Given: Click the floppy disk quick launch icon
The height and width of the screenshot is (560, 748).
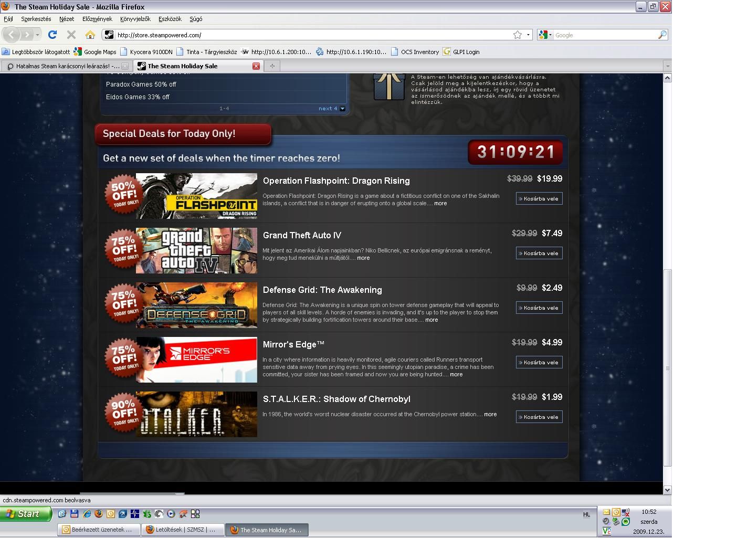Looking at the screenshot, I should pos(75,514).
